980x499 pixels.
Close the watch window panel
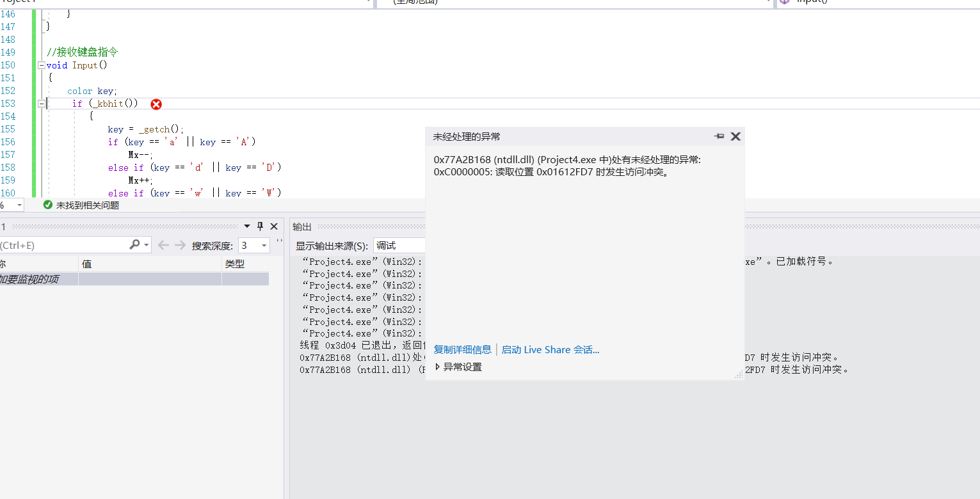click(x=274, y=226)
